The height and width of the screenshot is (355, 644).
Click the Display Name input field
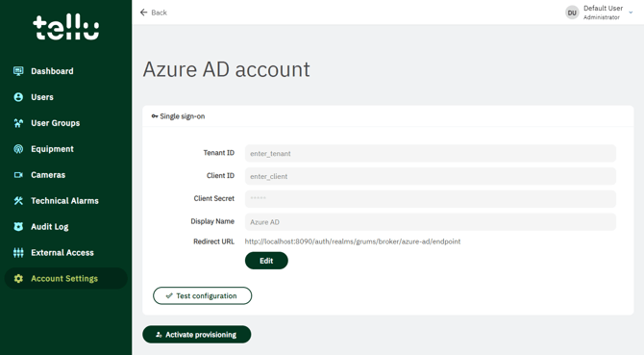[x=431, y=222]
